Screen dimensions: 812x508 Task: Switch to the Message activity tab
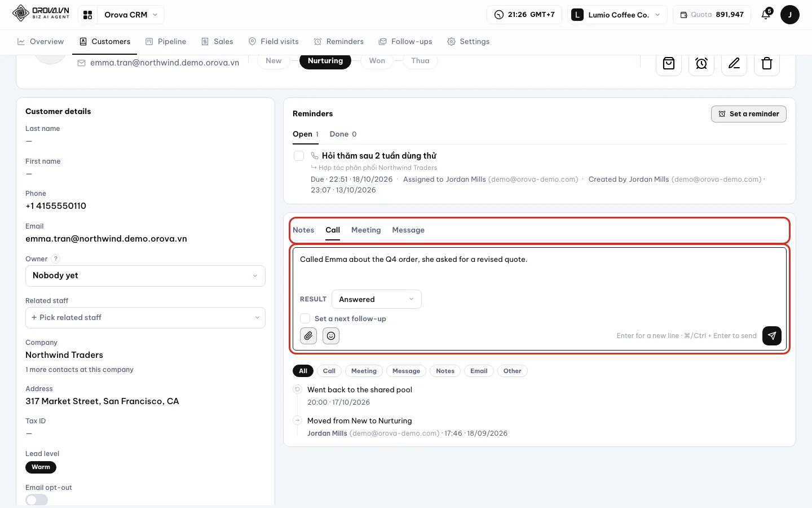[x=408, y=230]
